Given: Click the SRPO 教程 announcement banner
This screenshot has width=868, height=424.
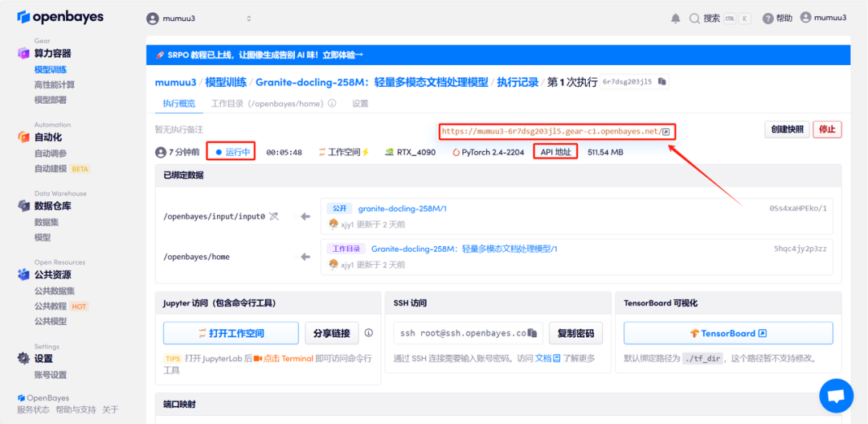Looking at the screenshot, I should pyautogui.click(x=498, y=55).
